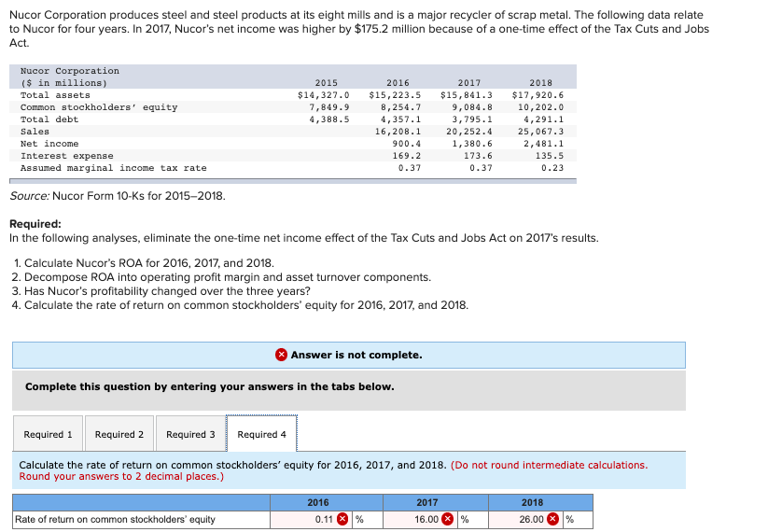Select the Required 4 tab
Viewport: 782px width, 532px height.
click(x=262, y=434)
